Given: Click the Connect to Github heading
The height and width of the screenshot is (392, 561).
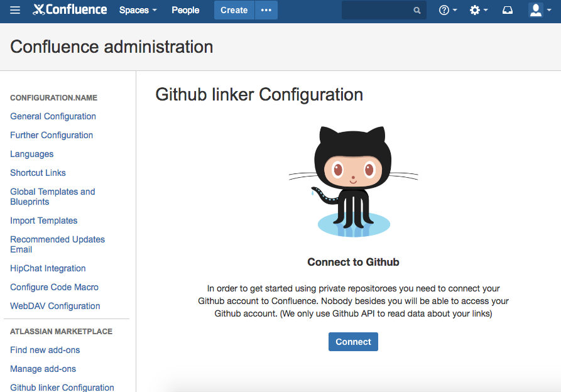Looking at the screenshot, I should pos(353,262).
